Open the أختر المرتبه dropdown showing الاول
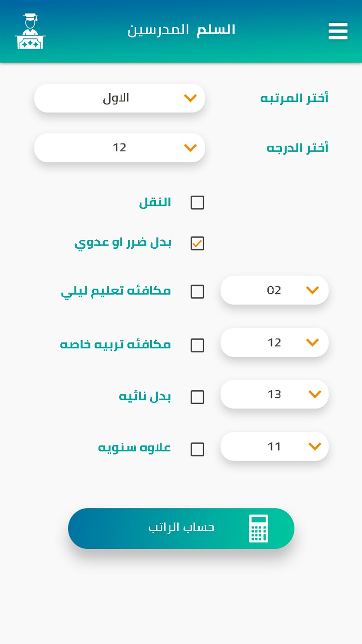Screen dimensions: 362x644 click(119, 98)
